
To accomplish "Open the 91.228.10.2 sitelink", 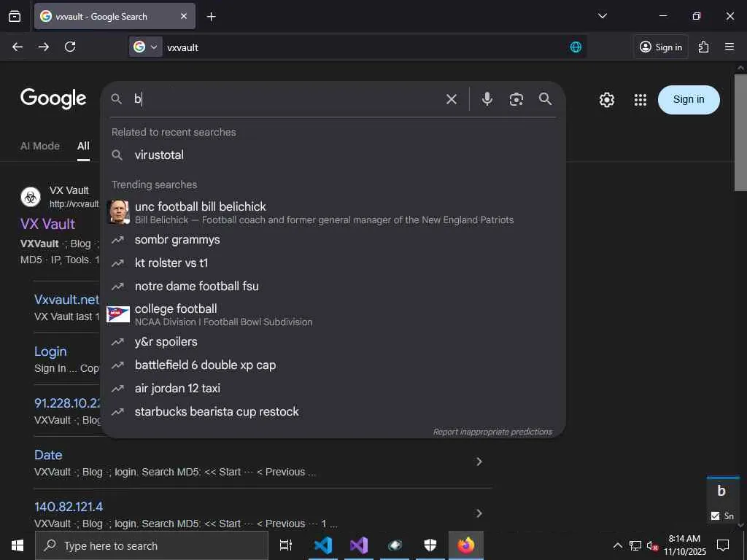I will [x=67, y=403].
